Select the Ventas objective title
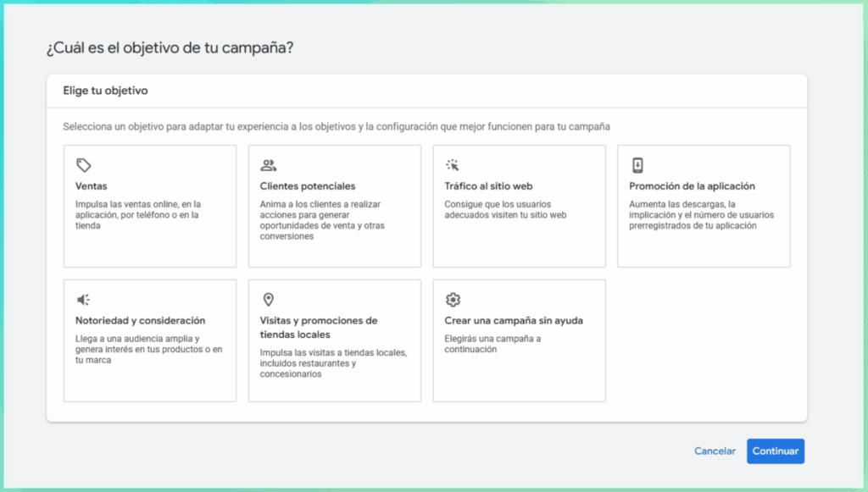The height and width of the screenshot is (492, 868). point(92,186)
